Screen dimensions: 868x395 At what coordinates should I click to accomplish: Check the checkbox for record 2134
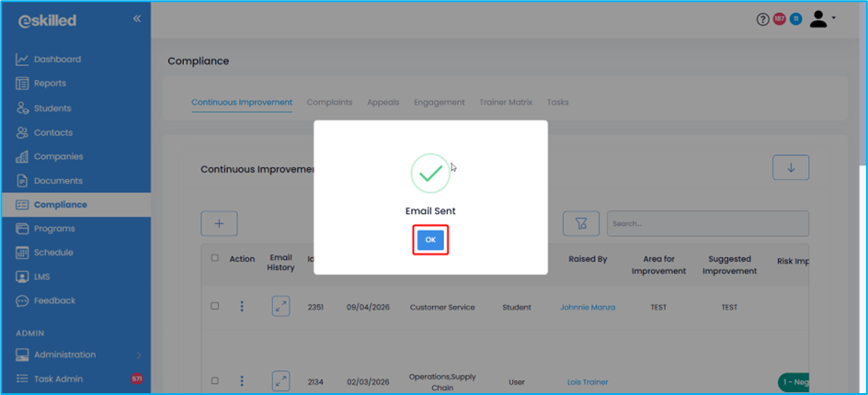(215, 380)
